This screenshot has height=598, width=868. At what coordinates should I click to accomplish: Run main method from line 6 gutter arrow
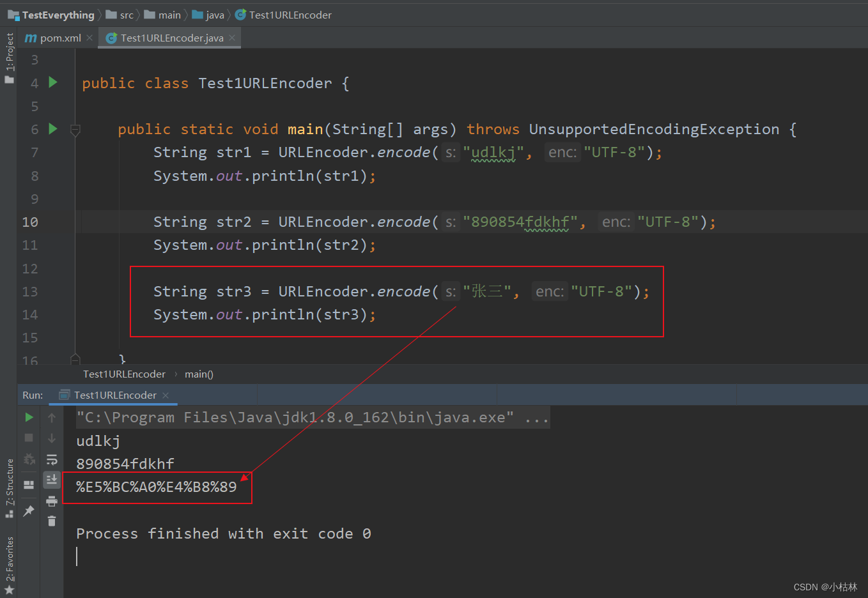coord(52,129)
